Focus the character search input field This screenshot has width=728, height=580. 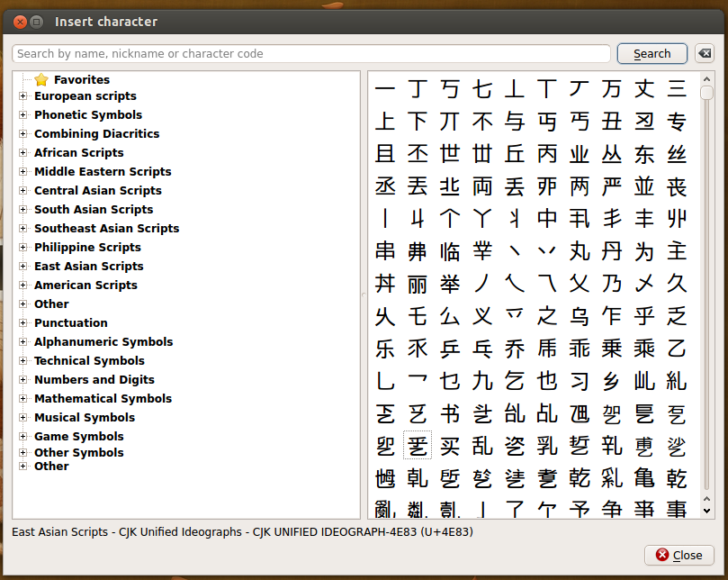[x=310, y=54]
